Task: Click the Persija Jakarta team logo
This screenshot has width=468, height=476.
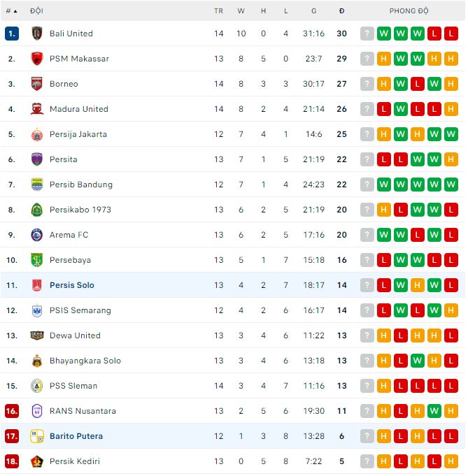Action: coord(37,134)
